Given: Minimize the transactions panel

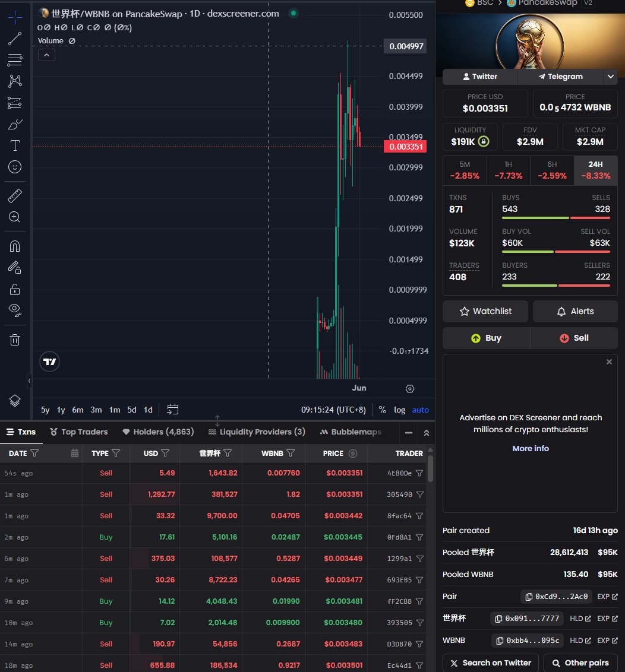Looking at the screenshot, I should tap(409, 433).
